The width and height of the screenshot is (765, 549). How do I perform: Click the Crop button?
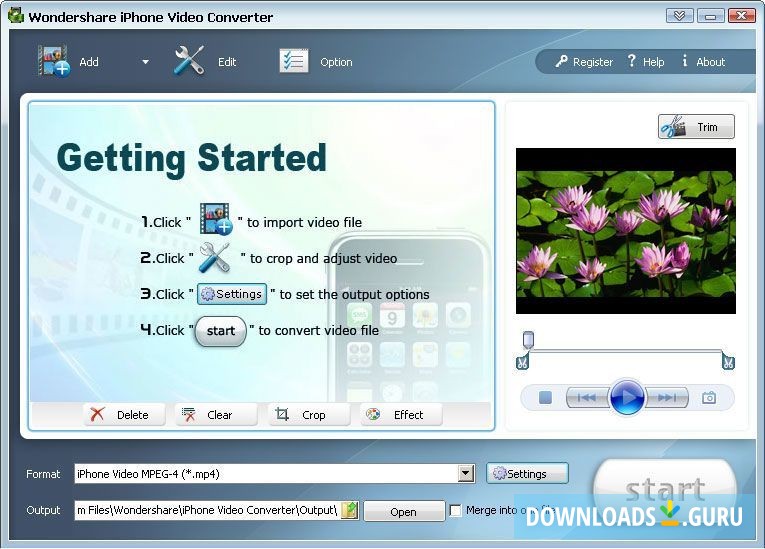(x=309, y=415)
